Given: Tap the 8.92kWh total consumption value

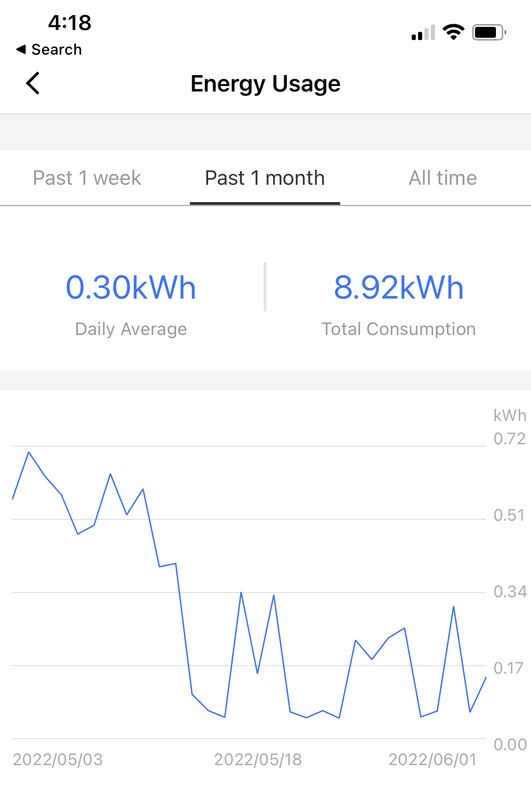Looking at the screenshot, I should click(x=399, y=288).
